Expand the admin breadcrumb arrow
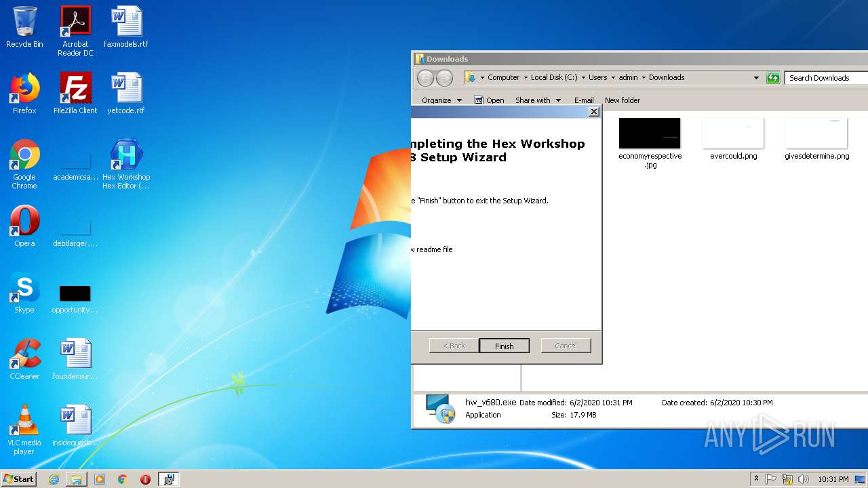Viewport: 868px width, 488px height. click(x=644, y=77)
